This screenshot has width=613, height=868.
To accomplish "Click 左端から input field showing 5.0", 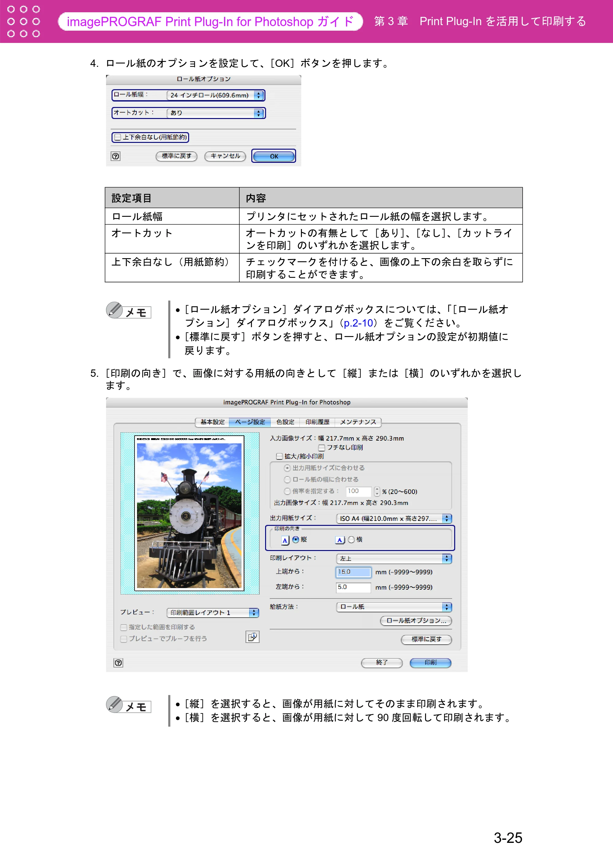I will pyautogui.click(x=353, y=587).
